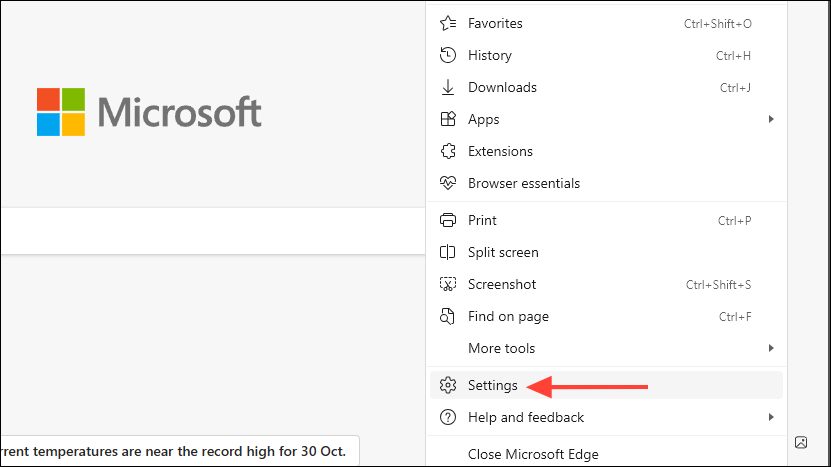
Task: Click the Split screen icon
Action: tap(448, 252)
